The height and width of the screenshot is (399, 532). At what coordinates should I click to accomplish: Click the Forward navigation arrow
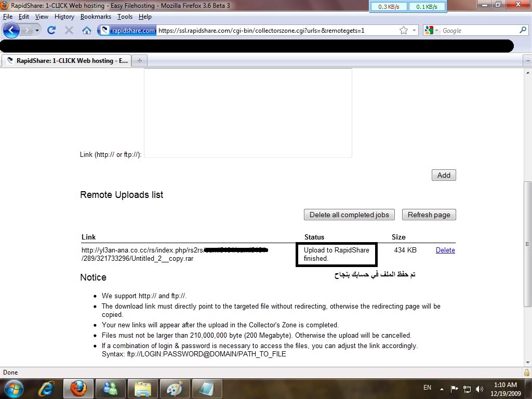click(x=26, y=31)
